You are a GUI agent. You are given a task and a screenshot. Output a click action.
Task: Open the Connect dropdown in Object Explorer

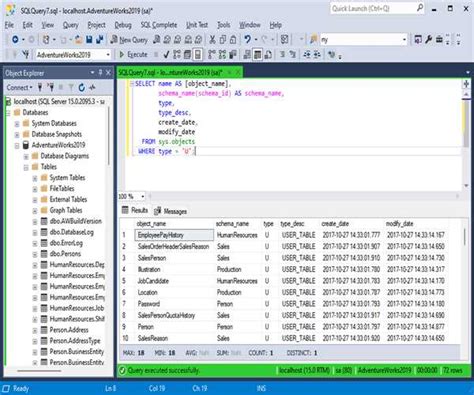click(x=20, y=88)
